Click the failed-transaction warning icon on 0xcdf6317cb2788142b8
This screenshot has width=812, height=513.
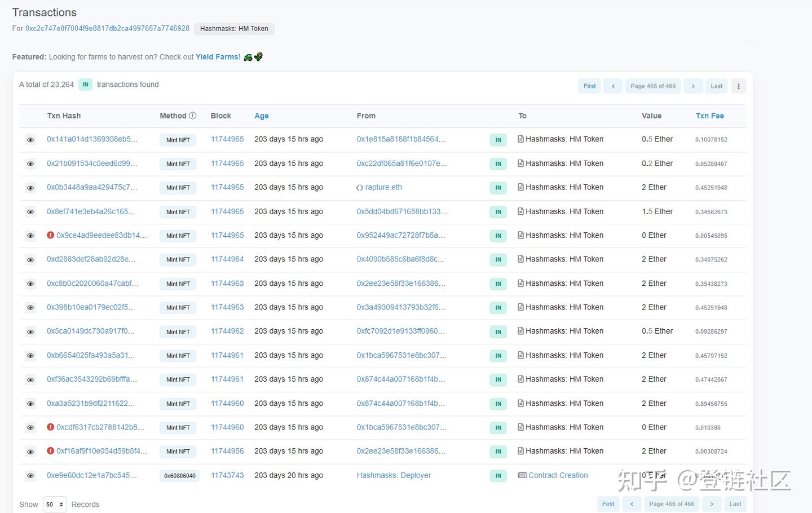(x=51, y=427)
